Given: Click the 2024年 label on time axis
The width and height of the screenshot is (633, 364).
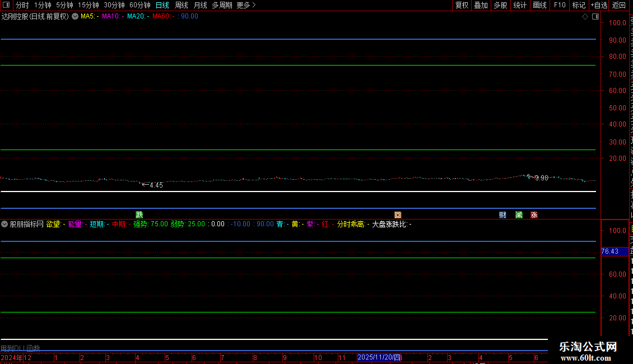Looking at the screenshot, I should point(12,357).
